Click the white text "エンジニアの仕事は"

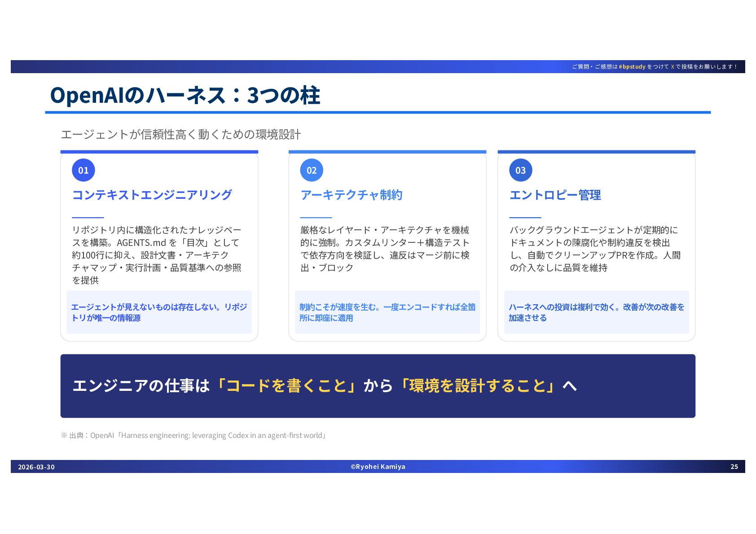pos(141,386)
